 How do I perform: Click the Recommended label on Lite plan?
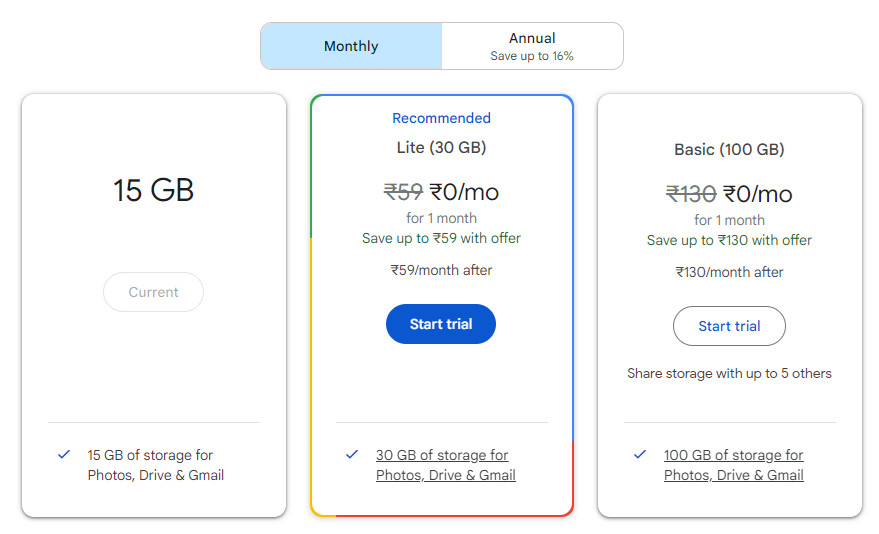[441, 118]
